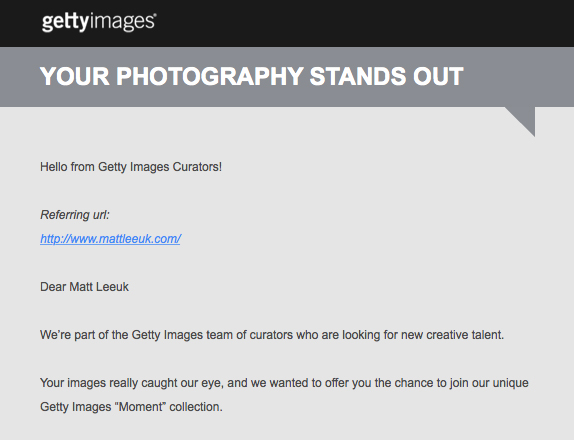
Task: Click the empty black header bar right of the logo
Action: pos(362,23)
